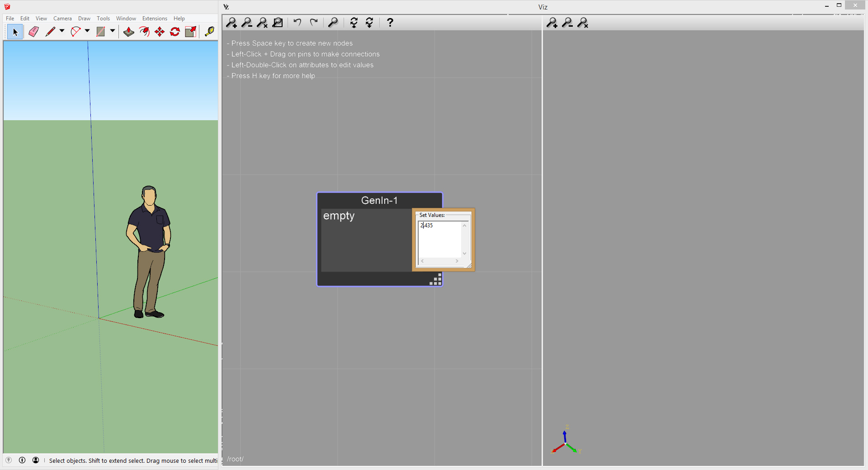
Task: Expand the Rectangle shape tool dropdown
Action: coord(113,31)
